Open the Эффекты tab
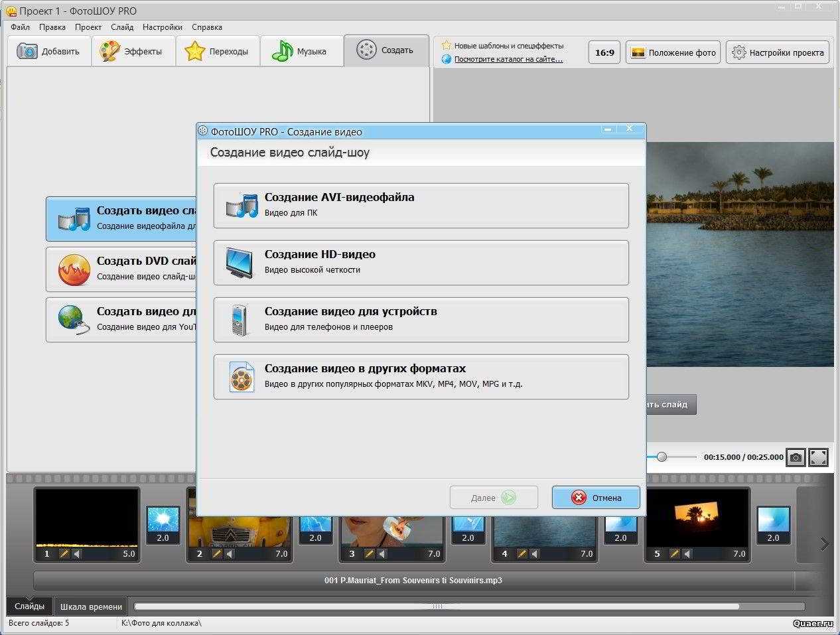 [133, 51]
